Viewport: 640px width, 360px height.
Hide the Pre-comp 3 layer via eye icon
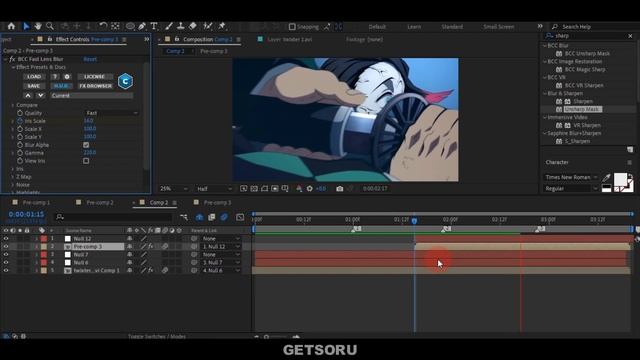click(6, 247)
